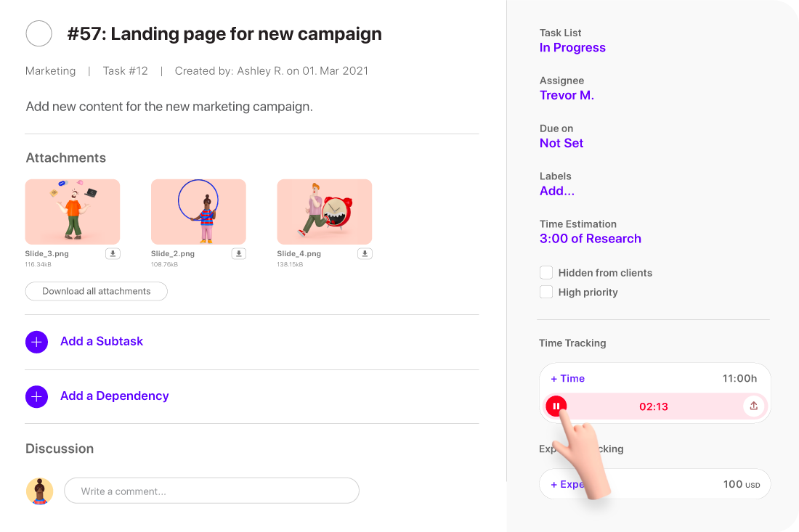This screenshot has width=799, height=532.
Task: Edit the 3:00 of Research time estimation
Action: [590, 239]
